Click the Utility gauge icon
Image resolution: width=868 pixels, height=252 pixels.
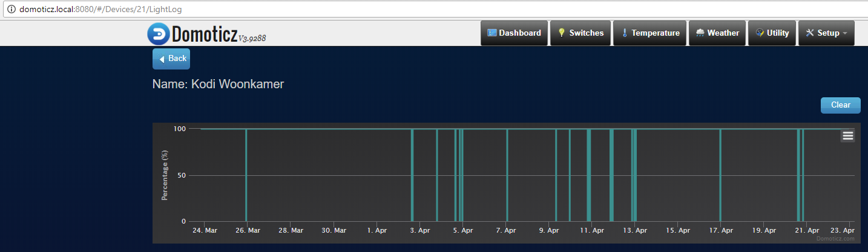coord(759,33)
